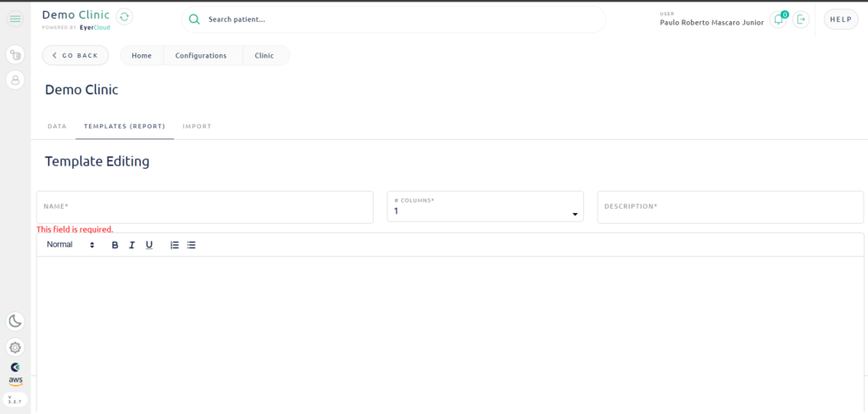Open the settings gear in the sidebar
This screenshot has width=868, height=414.
(15, 347)
